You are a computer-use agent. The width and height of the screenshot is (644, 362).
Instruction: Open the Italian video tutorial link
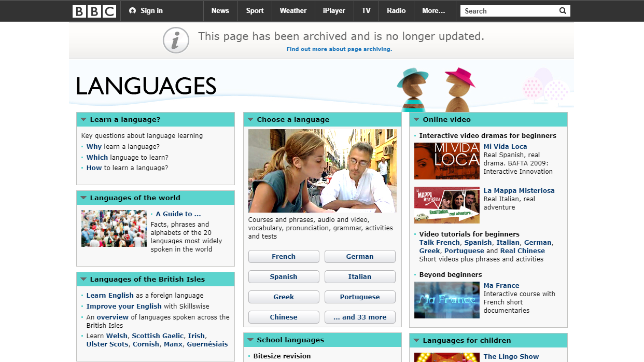(x=508, y=243)
